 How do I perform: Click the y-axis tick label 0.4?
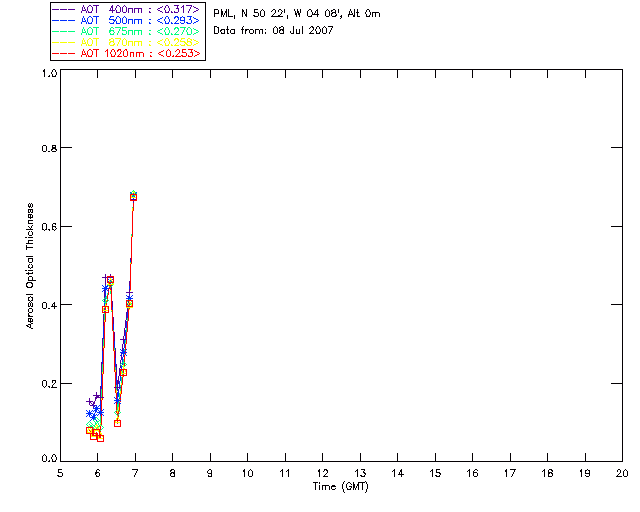[49, 305]
